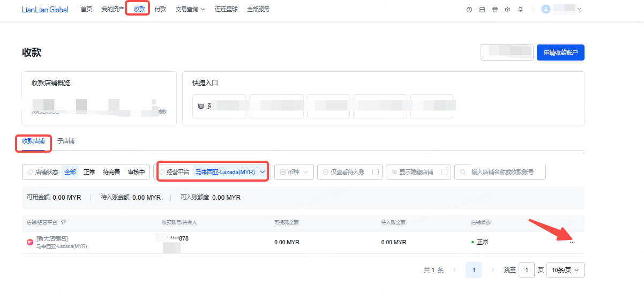Open 连连星球 in the top navigation

point(227,9)
